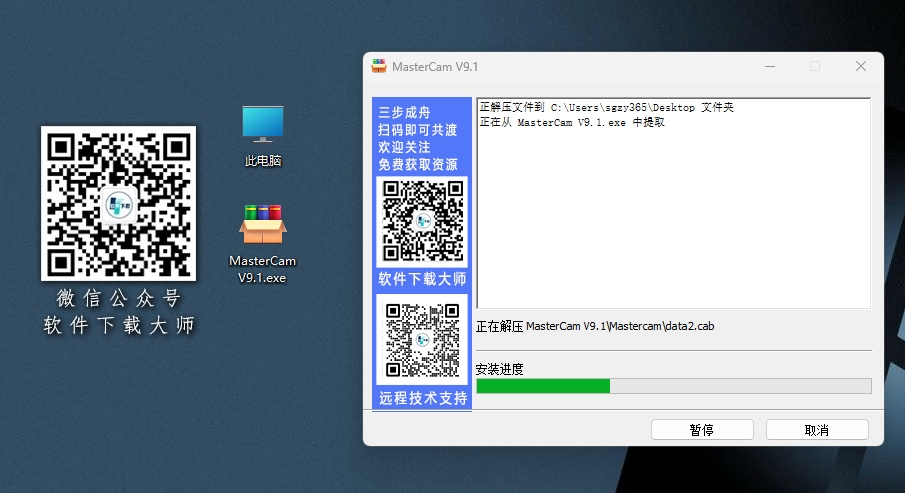Click the 安装进度 label

tap(499, 369)
